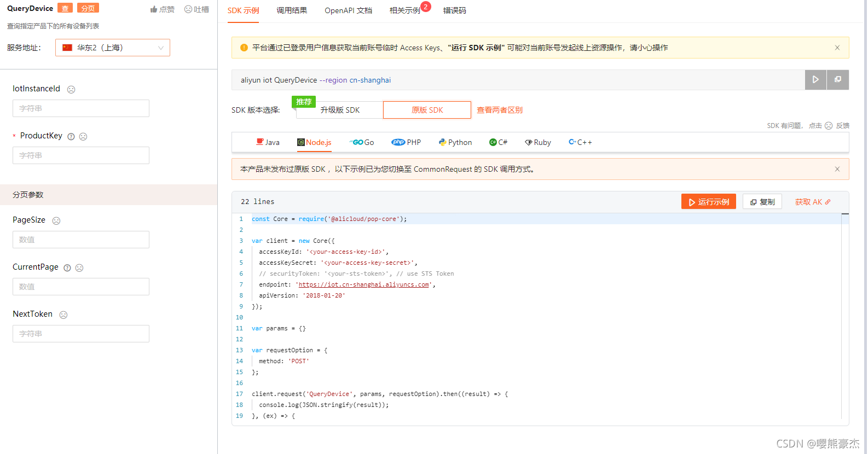The height and width of the screenshot is (454, 868).
Task: Select the 升级版 SDK version option
Action: [x=340, y=110]
